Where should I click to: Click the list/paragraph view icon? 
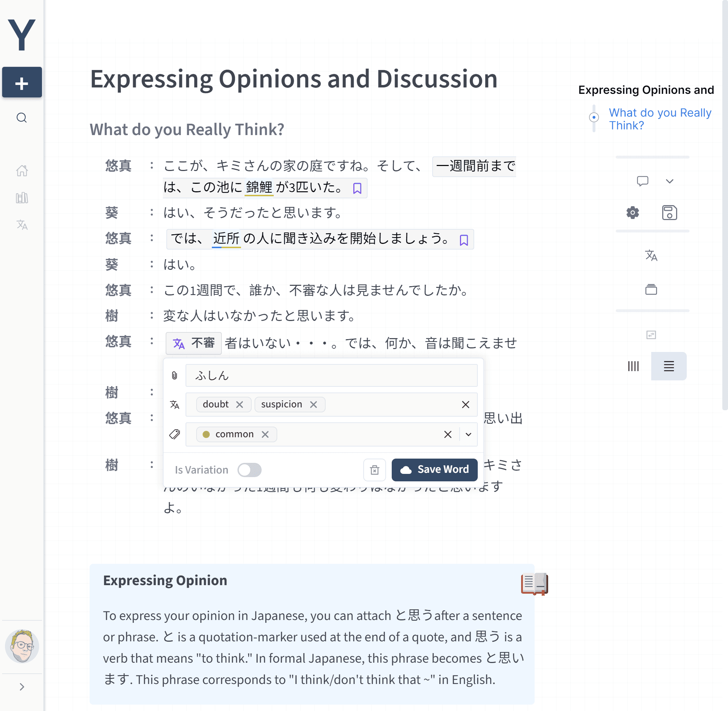[x=669, y=365]
